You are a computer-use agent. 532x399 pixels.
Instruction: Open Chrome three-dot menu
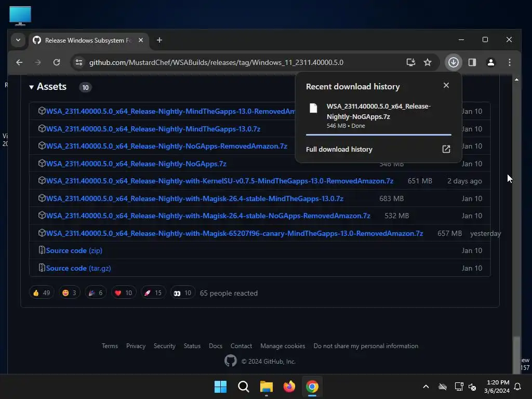pyautogui.click(x=509, y=62)
